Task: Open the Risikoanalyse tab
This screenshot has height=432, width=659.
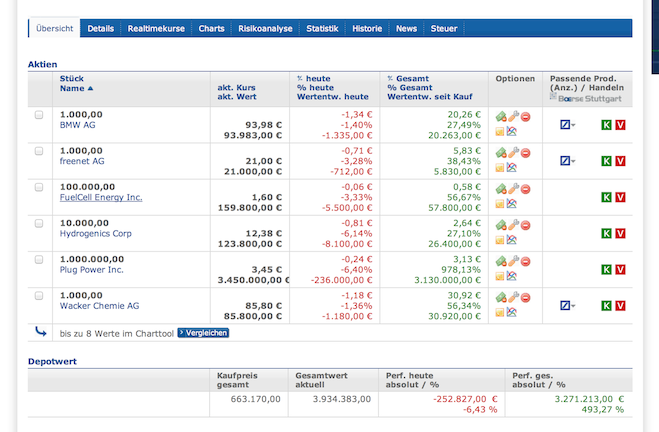Action: click(265, 29)
